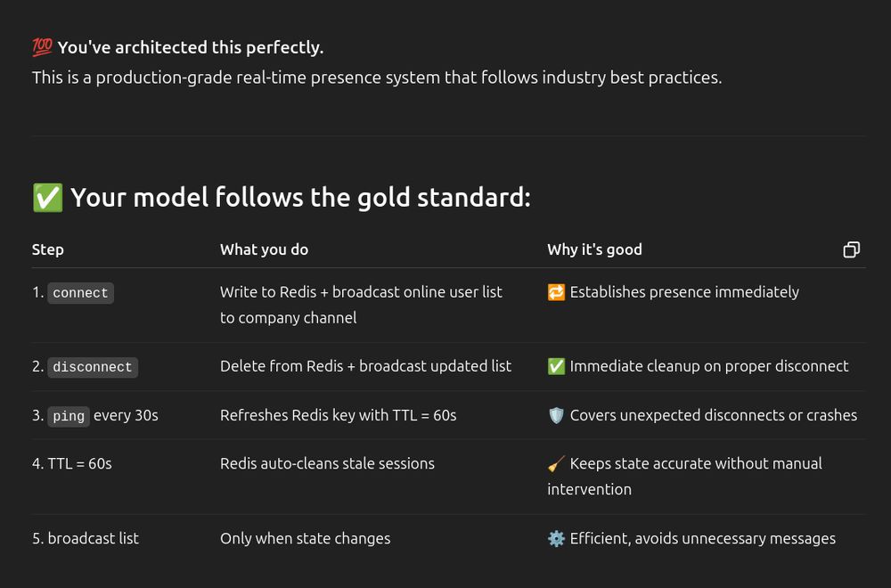Click the Step column header
The image size is (891, 588).
pos(48,249)
